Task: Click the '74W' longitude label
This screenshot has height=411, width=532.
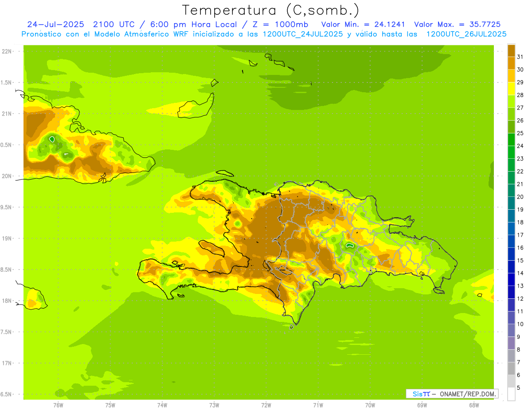Action: [x=162, y=405]
